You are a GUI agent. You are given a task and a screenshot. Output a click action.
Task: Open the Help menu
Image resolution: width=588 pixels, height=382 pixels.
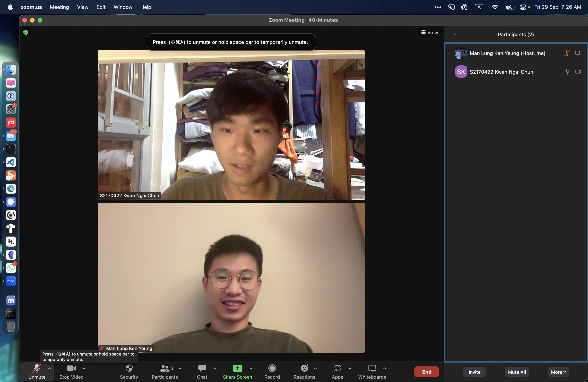[145, 7]
